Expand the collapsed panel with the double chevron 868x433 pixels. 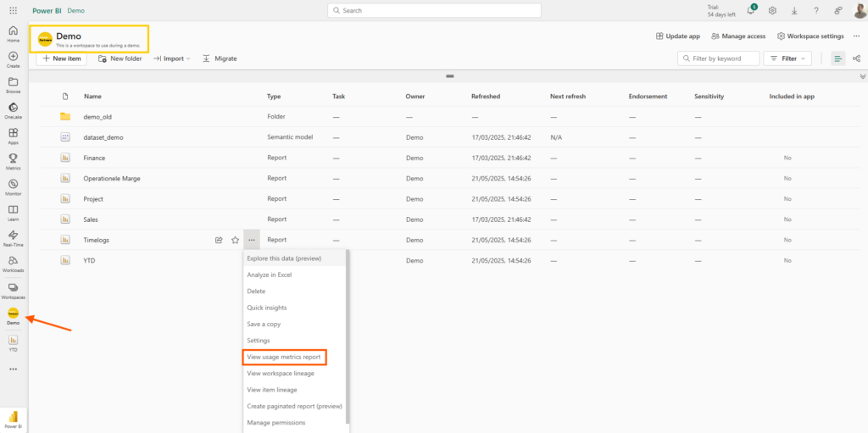(862, 76)
